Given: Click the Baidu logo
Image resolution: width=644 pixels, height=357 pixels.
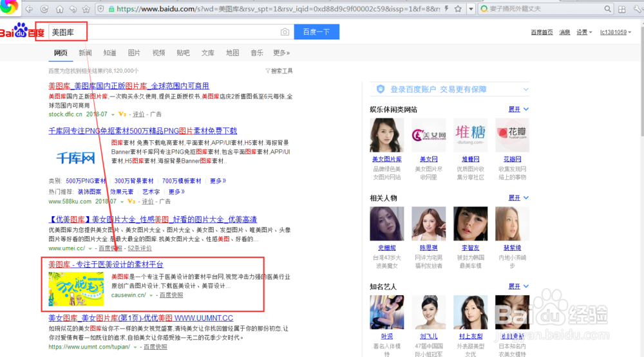Looking at the screenshot, I should click(22, 31).
